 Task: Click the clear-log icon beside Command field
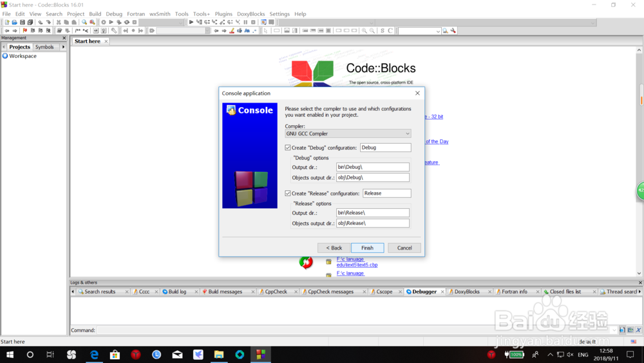pos(638,330)
